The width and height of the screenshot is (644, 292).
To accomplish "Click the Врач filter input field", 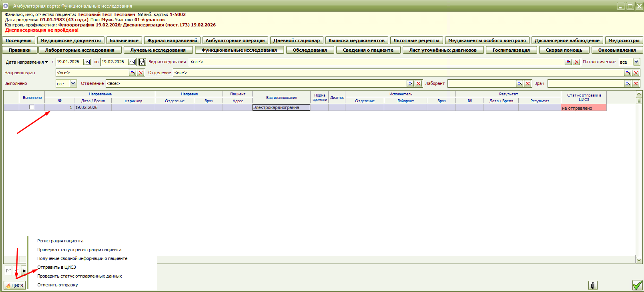I will point(586,84).
